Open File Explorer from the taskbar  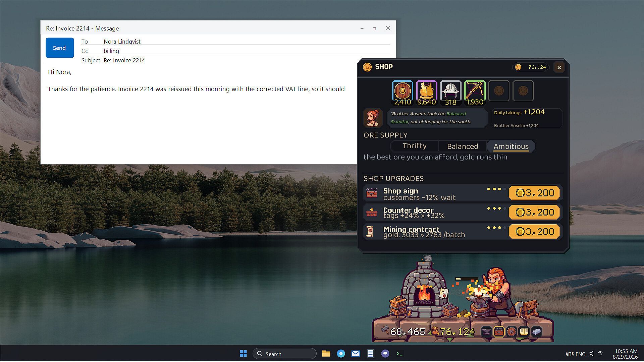(x=326, y=354)
